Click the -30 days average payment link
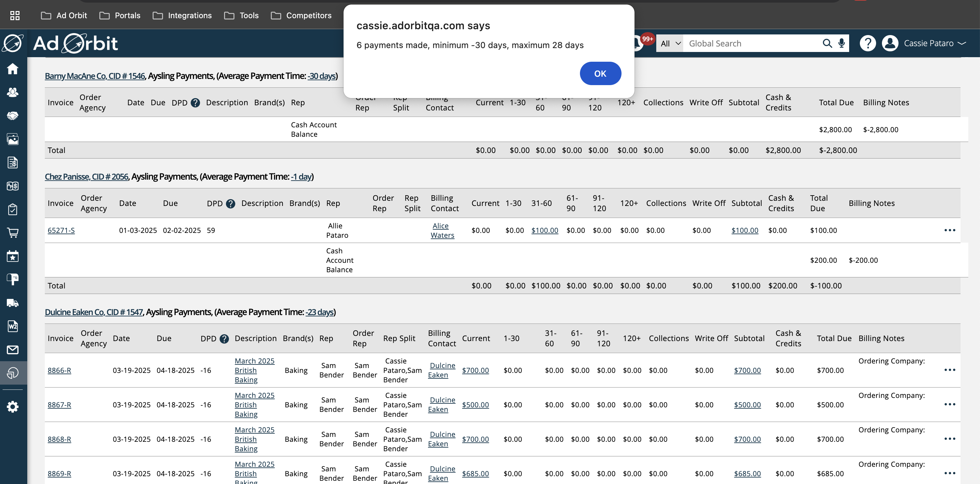Screen dimensions: 980x484 point(321,76)
